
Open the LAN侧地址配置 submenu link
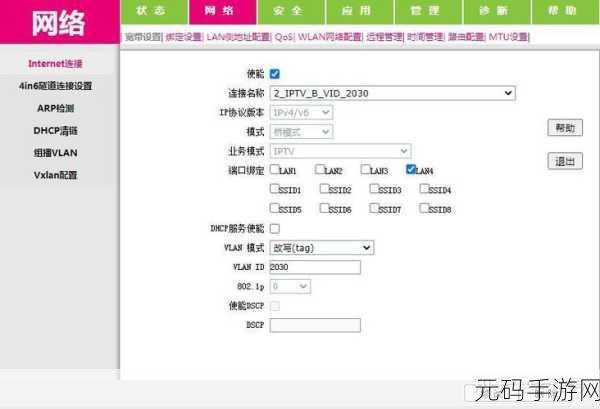238,37
